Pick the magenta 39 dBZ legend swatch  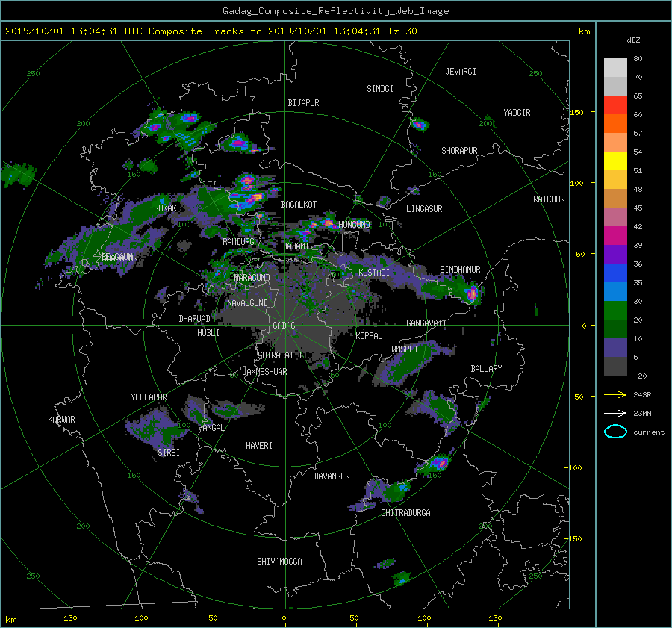pos(615,236)
